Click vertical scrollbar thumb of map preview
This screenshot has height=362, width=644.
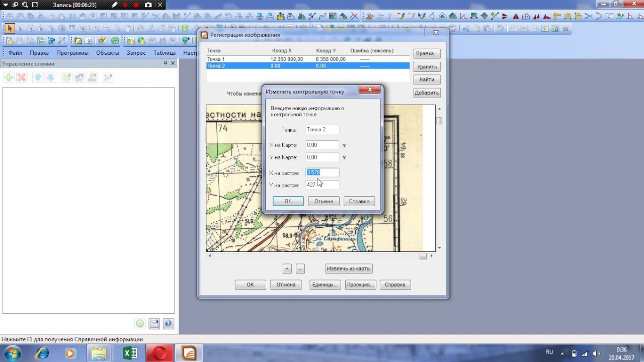tap(439, 121)
